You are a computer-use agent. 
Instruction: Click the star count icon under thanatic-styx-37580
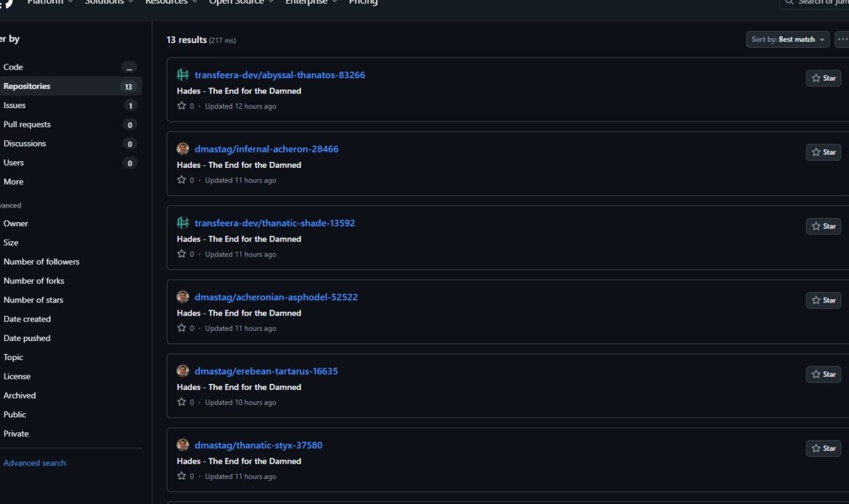tap(182, 476)
